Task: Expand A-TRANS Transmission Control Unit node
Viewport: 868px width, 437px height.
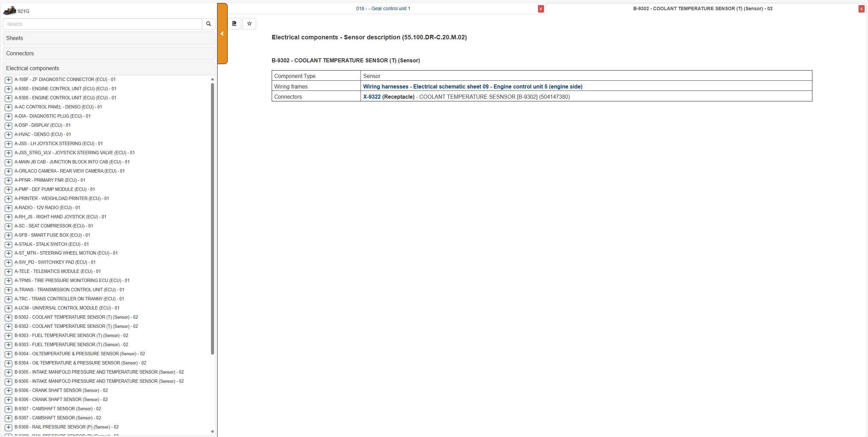Action: [x=8, y=290]
